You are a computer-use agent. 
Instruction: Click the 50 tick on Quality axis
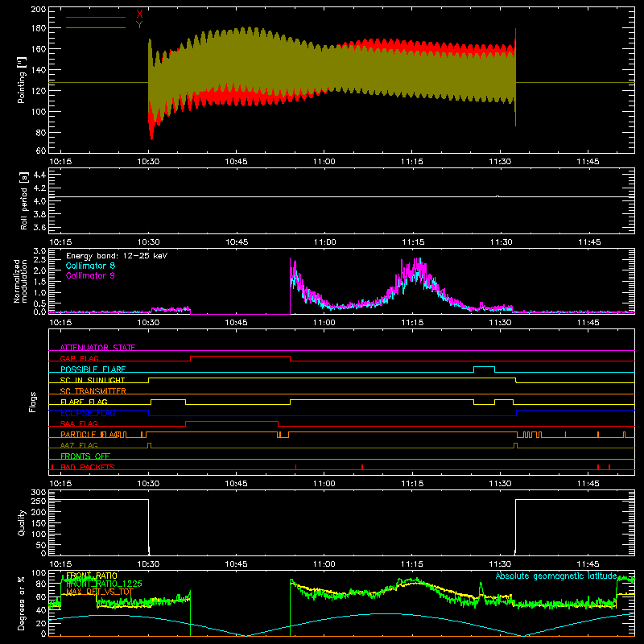click(x=41, y=546)
